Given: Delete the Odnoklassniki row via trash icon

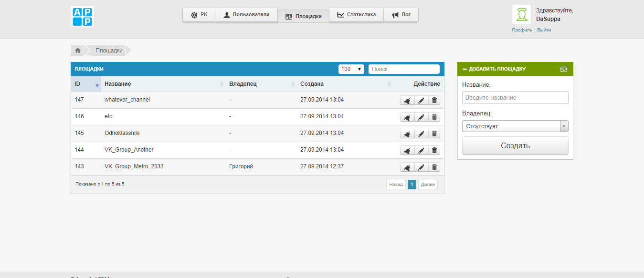Looking at the screenshot, I should (x=434, y=134).
